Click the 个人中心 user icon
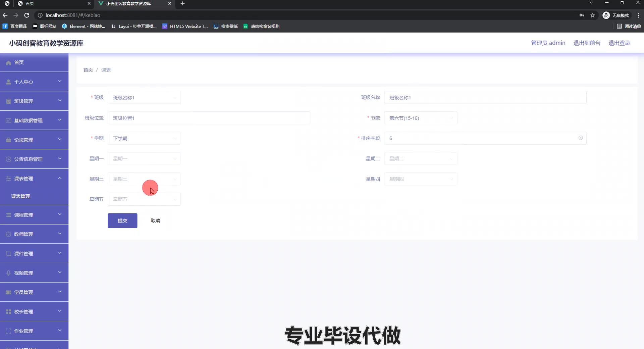644x349 pixels. click(x=8, y=82)
